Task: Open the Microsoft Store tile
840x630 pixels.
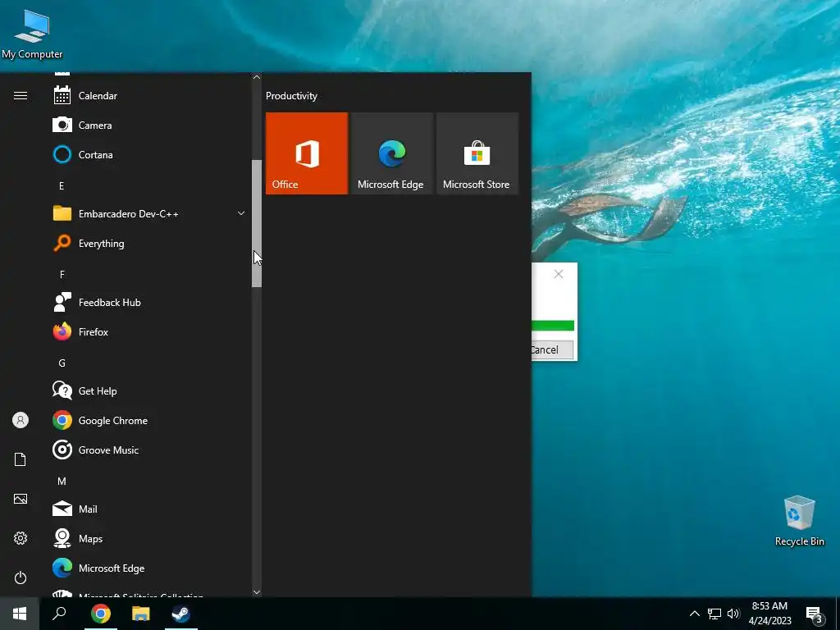Action: [x=477, y=153]
